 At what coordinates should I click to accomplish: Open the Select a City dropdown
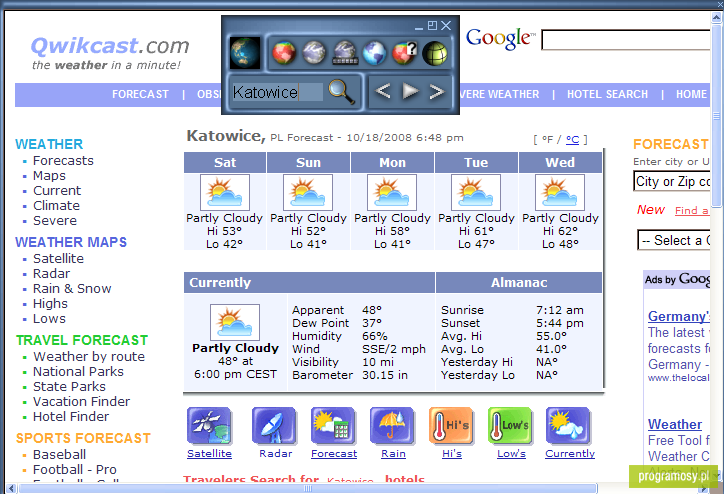click(x=674, y=240)
